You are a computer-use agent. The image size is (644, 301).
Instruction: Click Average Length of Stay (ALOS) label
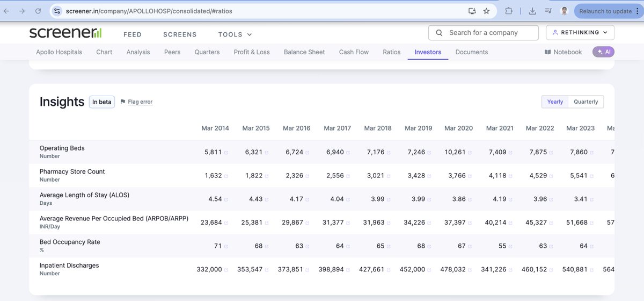[x=84, y=195]
